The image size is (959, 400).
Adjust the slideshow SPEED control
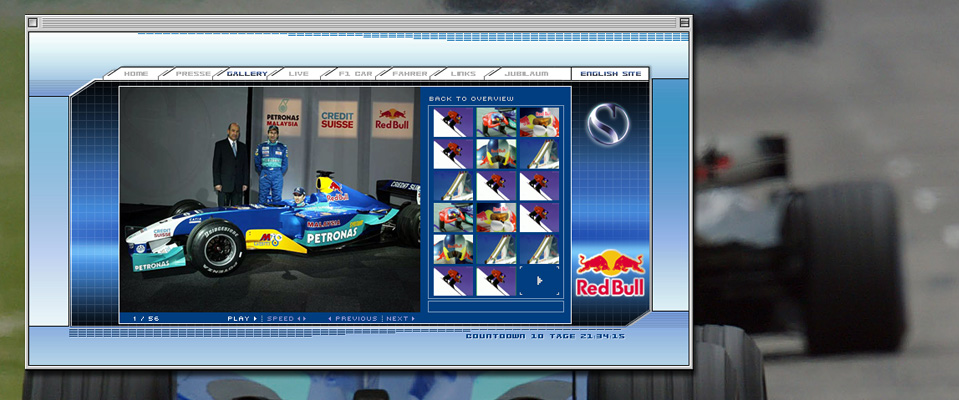tap(285, 319)
